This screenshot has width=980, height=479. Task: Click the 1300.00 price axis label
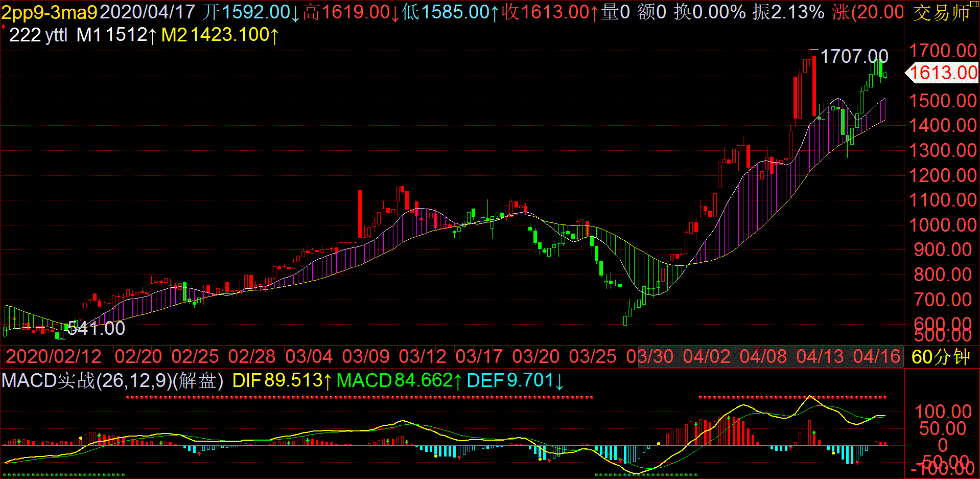click(x=943, y=150)
